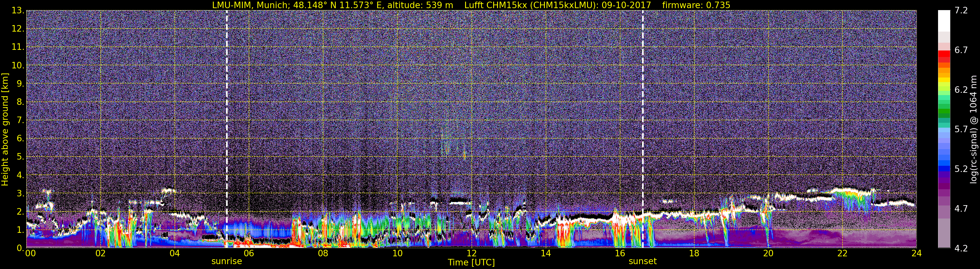Click the '12' time tick label
This screenshot has width=980, height=269.
471,253
